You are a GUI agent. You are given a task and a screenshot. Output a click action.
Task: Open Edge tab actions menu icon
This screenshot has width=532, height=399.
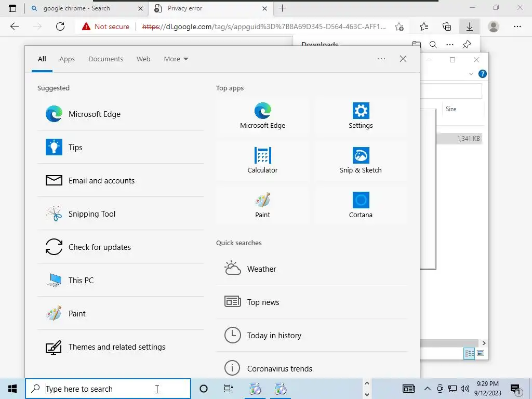12,8
